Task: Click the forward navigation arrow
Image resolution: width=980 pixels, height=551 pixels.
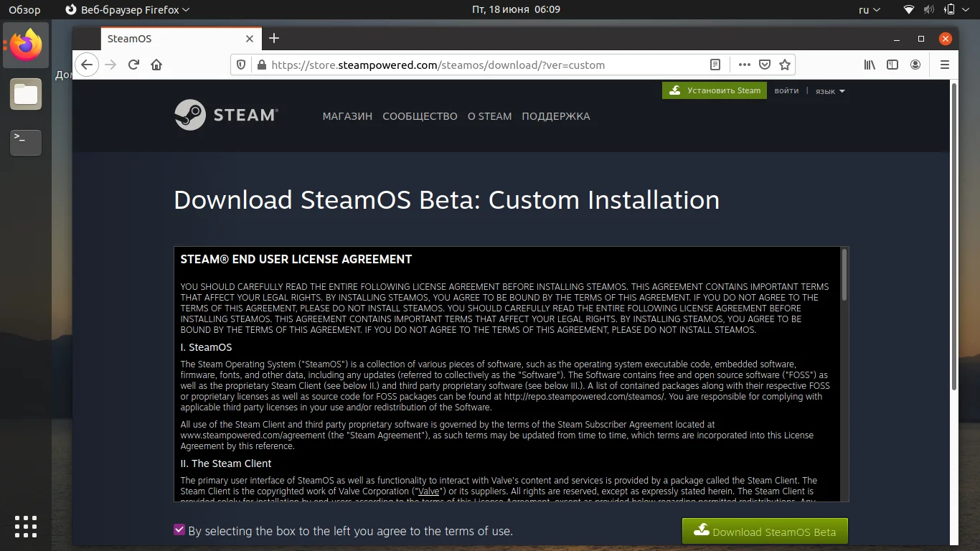Action: pyautogui.click(x=110, y=65)
